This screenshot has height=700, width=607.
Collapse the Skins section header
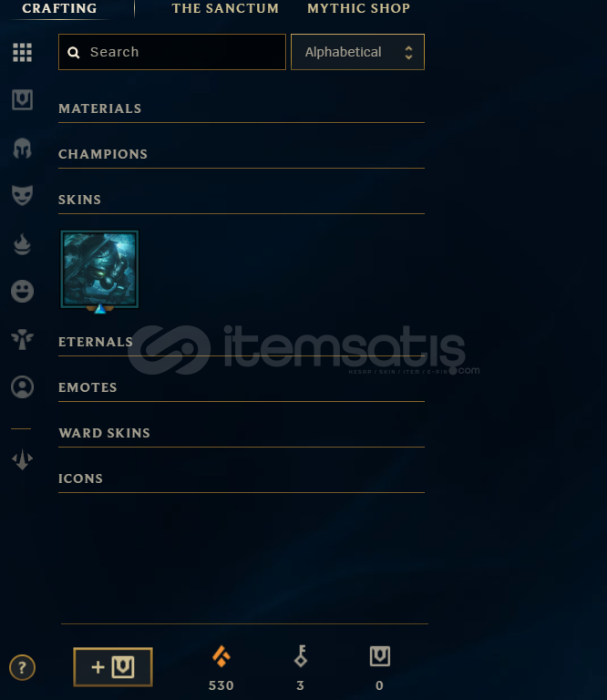(x=242, y=200)
